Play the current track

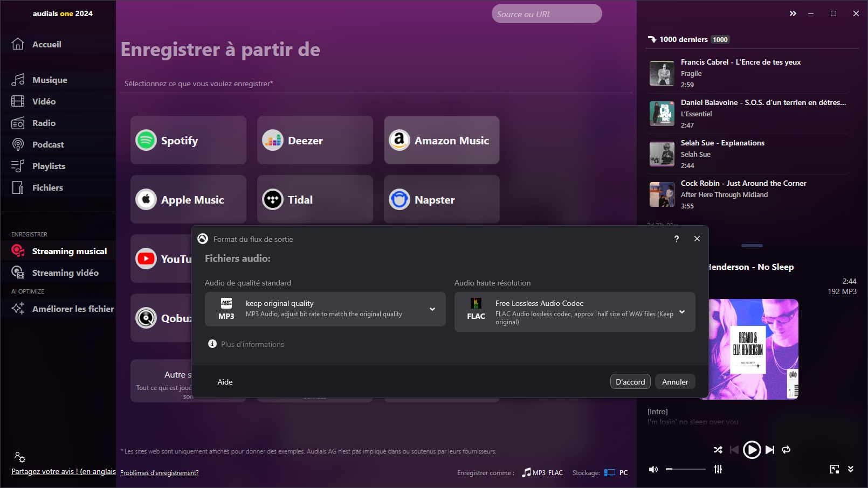(x=752, y=450)
